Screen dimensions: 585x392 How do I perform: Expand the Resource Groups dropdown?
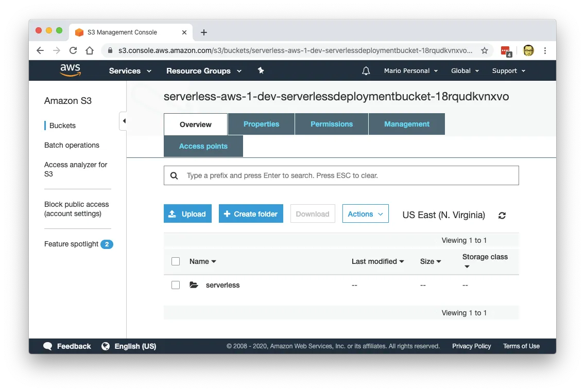tap(204, 71)
